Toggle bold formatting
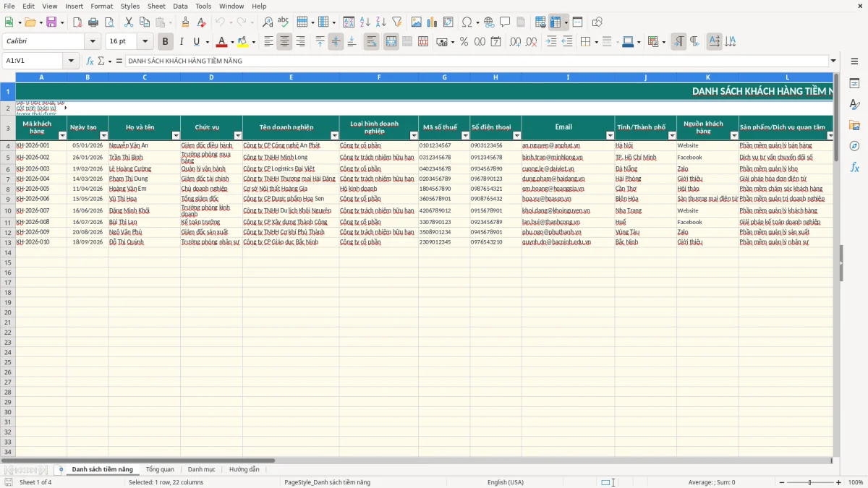The height and width of the screenshot is (488, 868). 165,42
